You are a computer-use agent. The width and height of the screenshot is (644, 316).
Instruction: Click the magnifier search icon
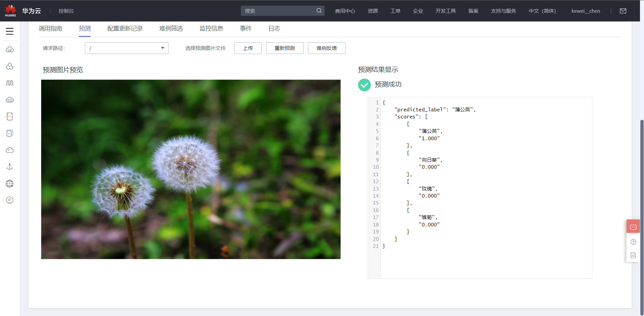tap(319, 11)
